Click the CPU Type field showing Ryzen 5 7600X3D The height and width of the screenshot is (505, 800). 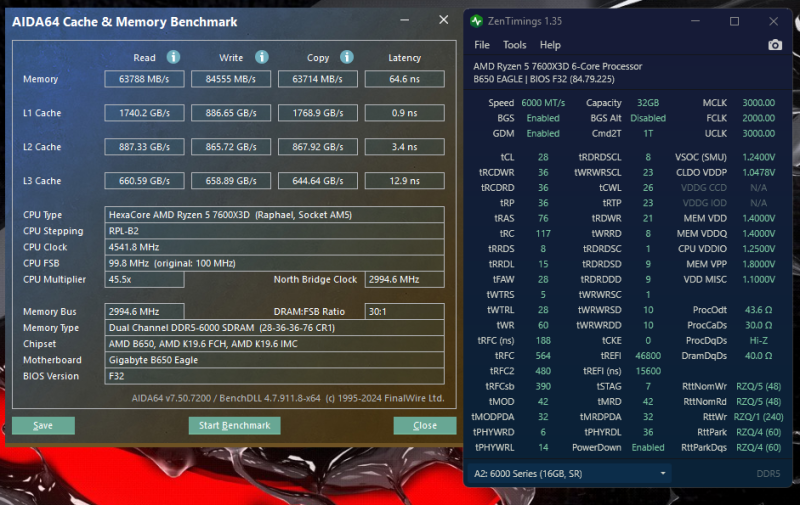click(274, 215)
